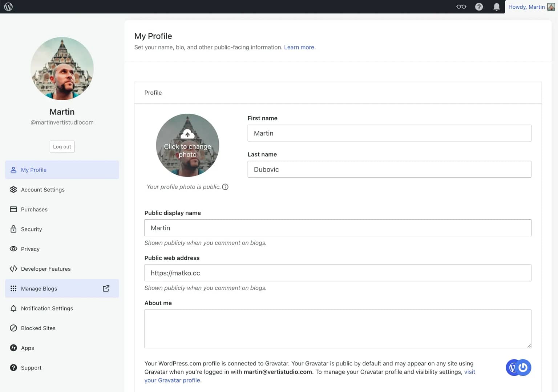This screenshot has width=558, height=392.
Task: Go to Purchases in the sidebar
Action: (x=62, y=209)
